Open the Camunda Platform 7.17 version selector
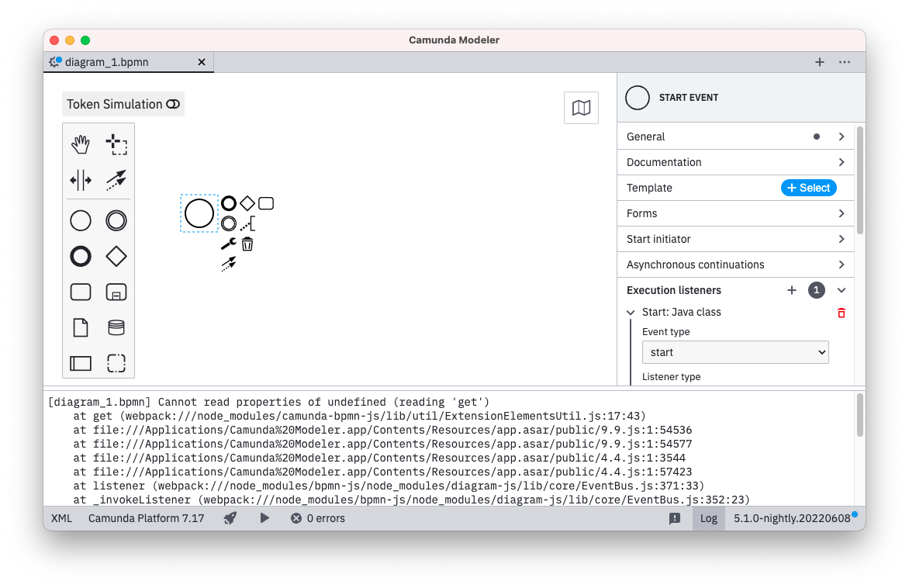The image size is (909, 588). coord(146,518)
